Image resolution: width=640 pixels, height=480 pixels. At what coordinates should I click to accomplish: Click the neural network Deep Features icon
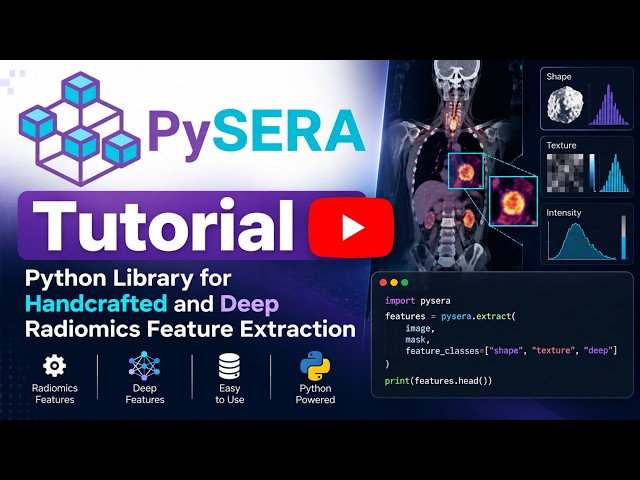point(144,366)
